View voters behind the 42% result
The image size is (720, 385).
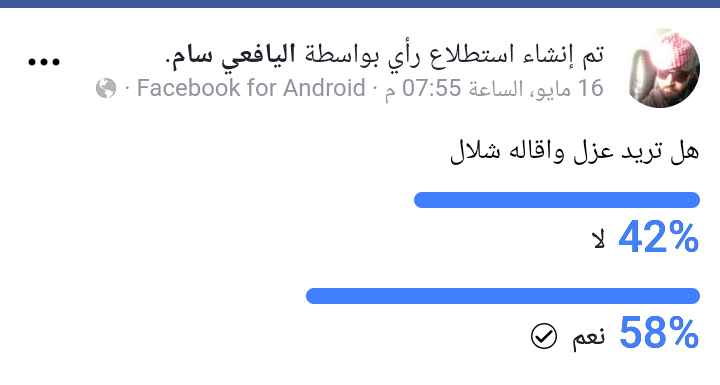click(x=658, y=237)
